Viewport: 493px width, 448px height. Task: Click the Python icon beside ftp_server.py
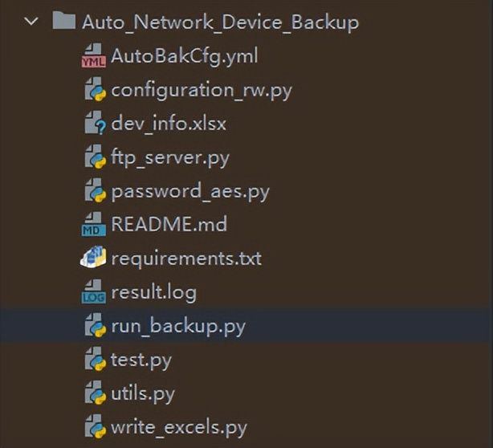pyautogui.click(x=95, y=157)
